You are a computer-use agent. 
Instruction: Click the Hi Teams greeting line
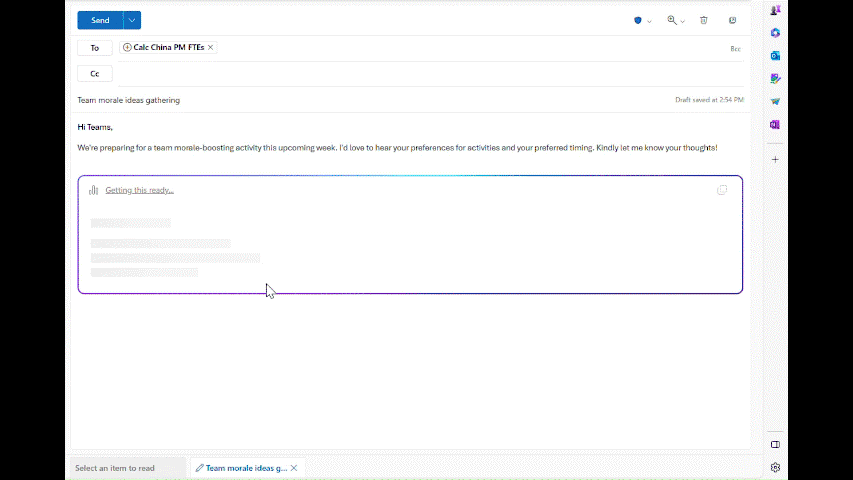(95, 127)
